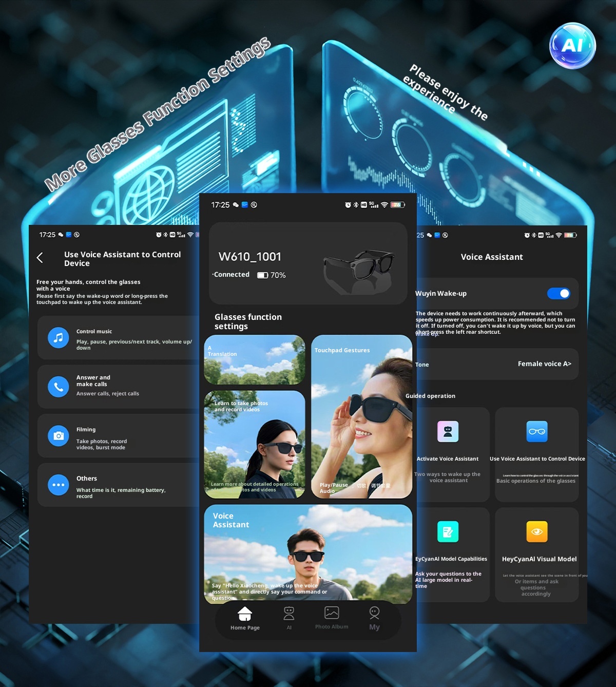The width and height of the screenshot is (616, 687).
Task: Open the Filming camera icon
Action: (58, 435)
